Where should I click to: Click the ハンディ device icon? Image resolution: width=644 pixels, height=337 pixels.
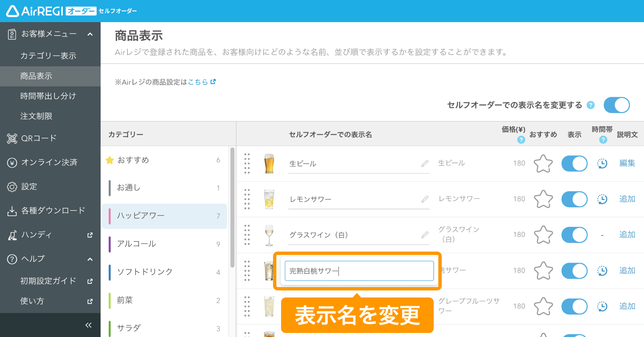(12, 235)
